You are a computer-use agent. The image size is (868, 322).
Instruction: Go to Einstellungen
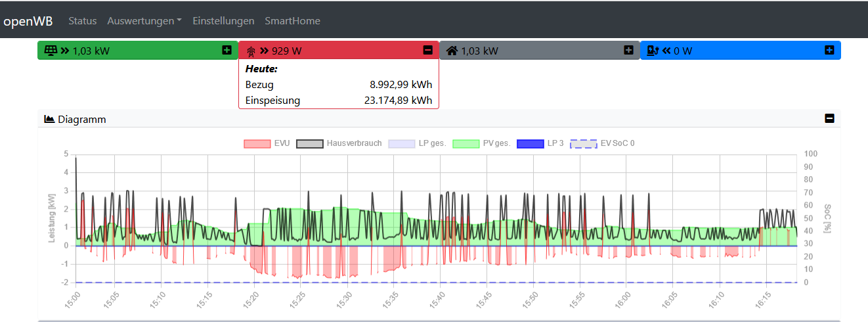[x=223, y=21]
